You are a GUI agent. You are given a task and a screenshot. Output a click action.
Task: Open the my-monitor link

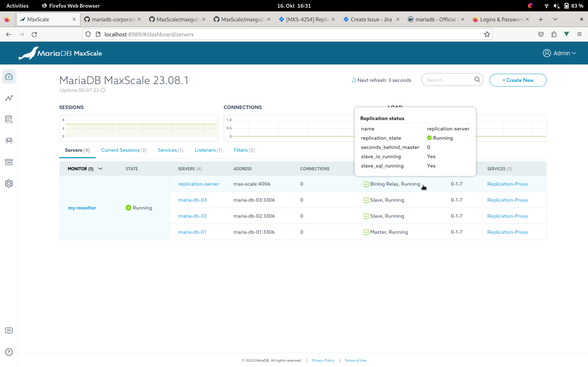[82, 208]
